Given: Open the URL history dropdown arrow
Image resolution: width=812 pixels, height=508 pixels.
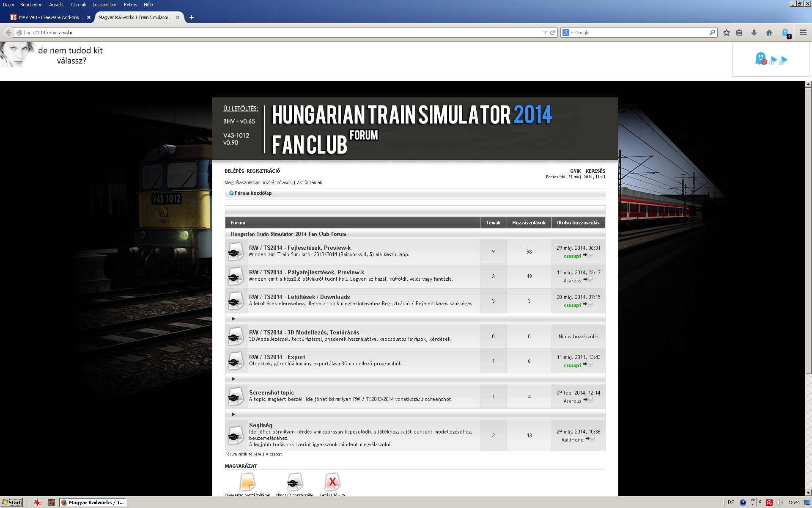Looking at the screenshot, I should tap(545, 33).
